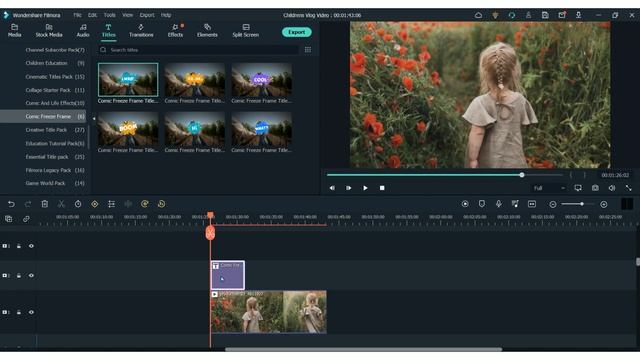Open the render preview icon

pyautogui.click(x=465, y=204)
